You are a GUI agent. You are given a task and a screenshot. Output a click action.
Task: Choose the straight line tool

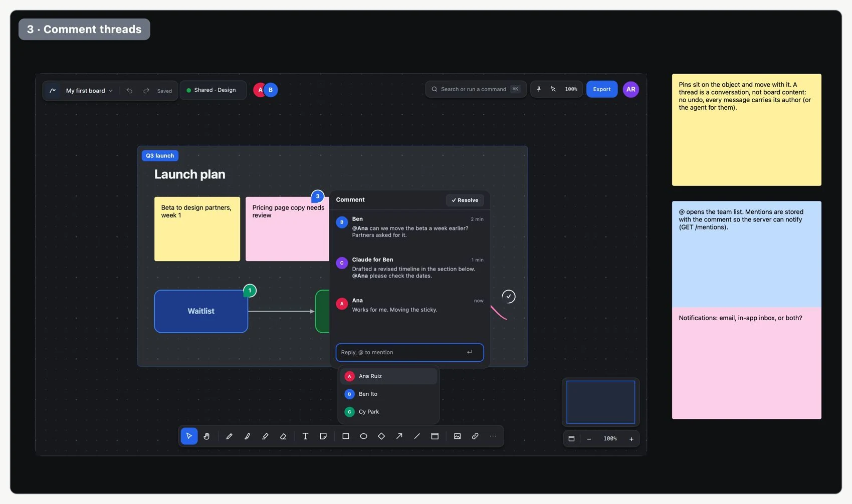[x=417, y=436]
